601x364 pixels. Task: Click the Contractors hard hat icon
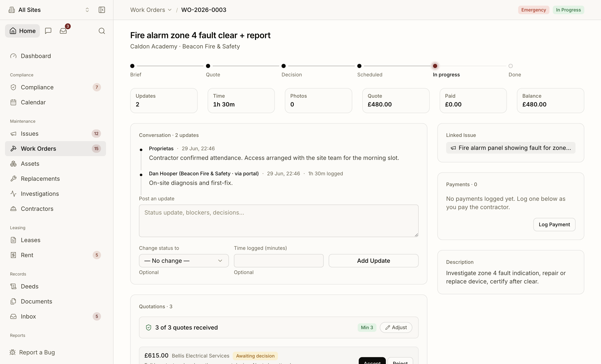tap(13, 209)
